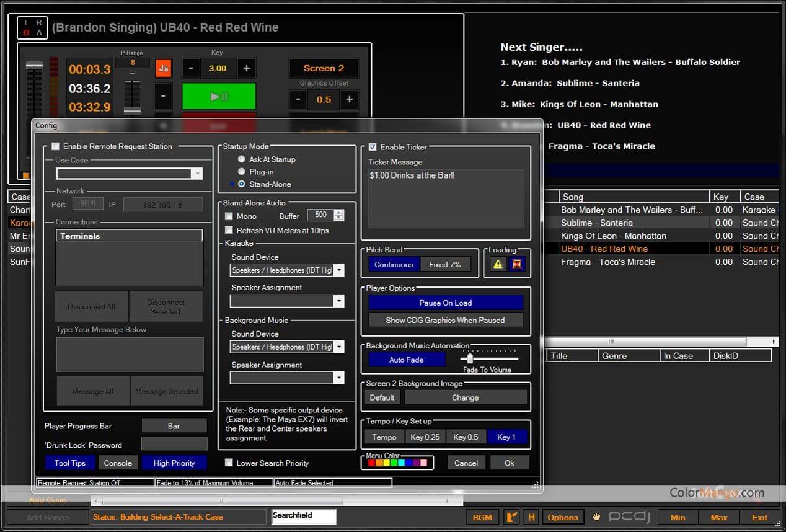This screenshot has height=532, width=786.
Task: Open the Karaoke Sound Device dropdown
Action: 339,270
